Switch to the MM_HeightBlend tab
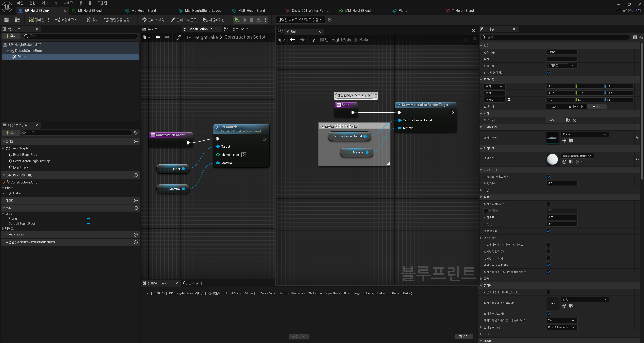This screenshot has width=644, height=343. coord(358,10)
